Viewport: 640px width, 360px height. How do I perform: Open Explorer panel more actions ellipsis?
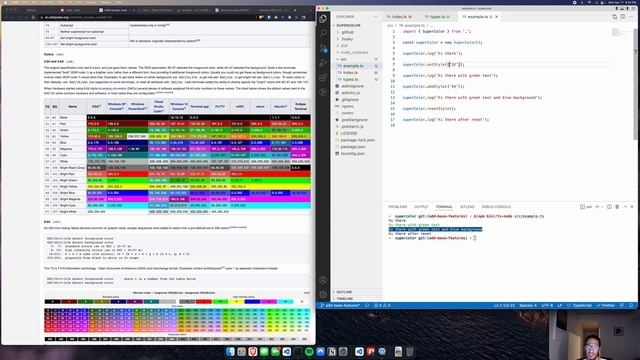click(375, 17)
